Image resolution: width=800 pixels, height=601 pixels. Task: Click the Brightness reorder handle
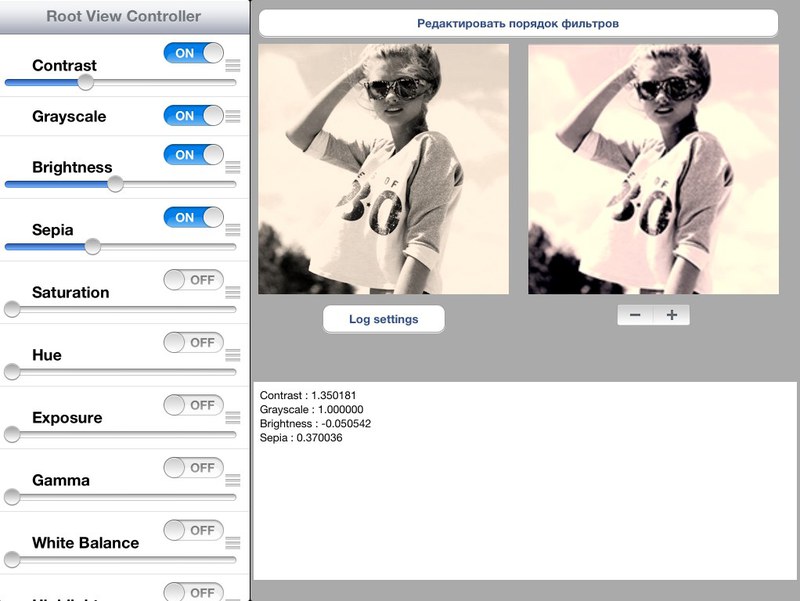click(235, 167)
